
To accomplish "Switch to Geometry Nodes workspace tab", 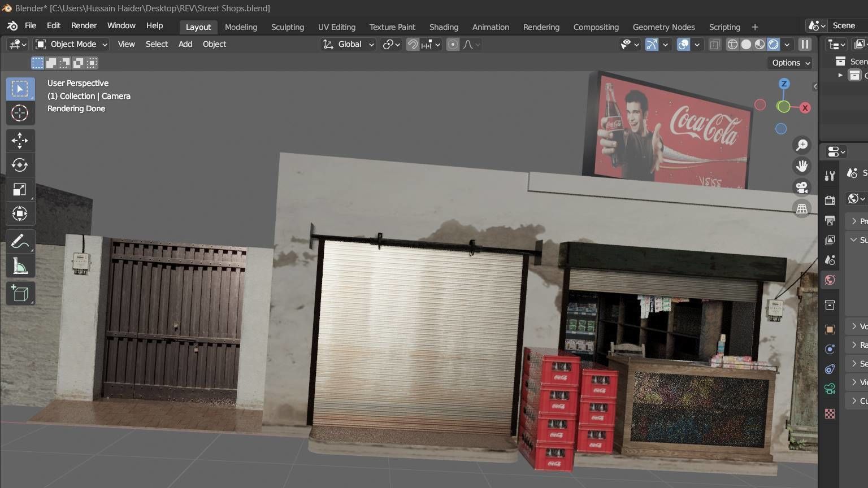I will 663,27.
